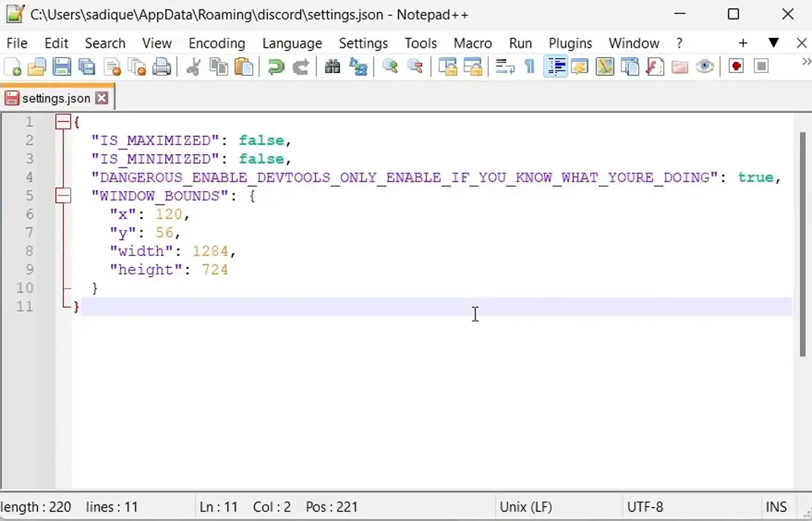
Task: Click the Stop Recording macro icon
Action: click(x=761, y=67)
